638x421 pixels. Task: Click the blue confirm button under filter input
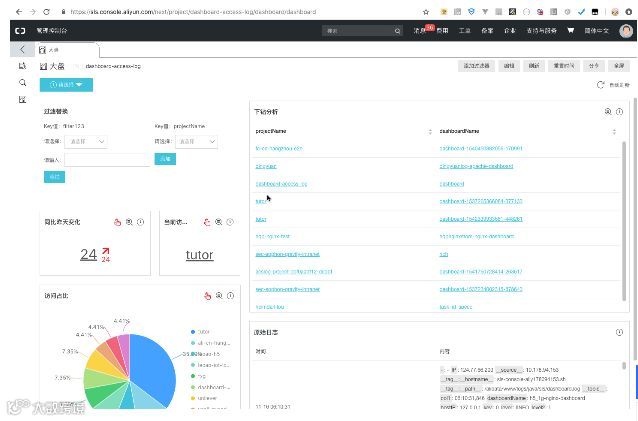coord(55,177)
